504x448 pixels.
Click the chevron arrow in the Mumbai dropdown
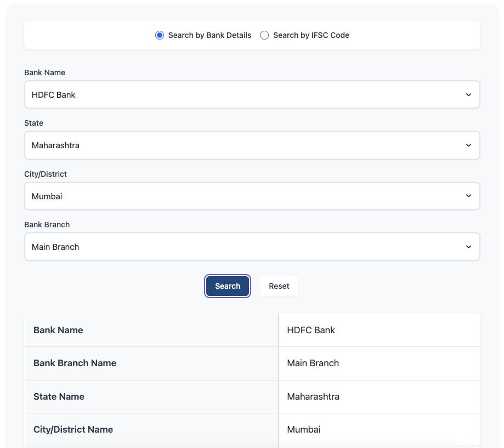[x=468, y=196]
